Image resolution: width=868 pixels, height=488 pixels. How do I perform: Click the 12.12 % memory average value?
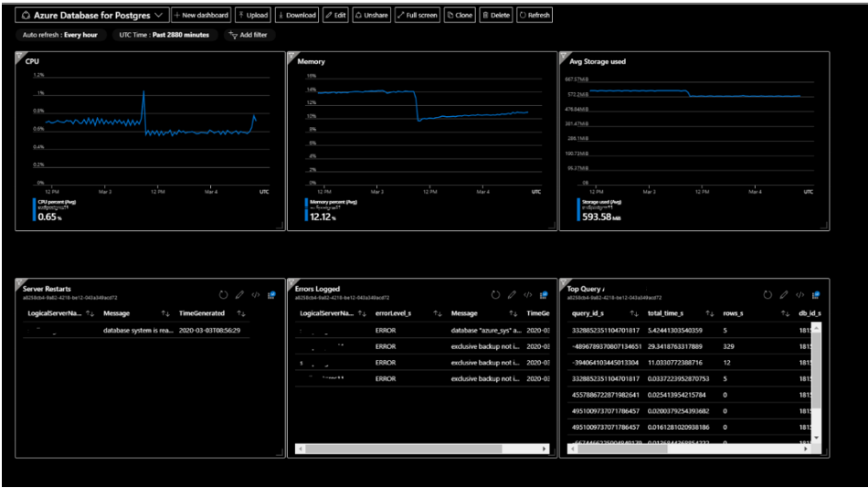[x=323, y=217]
